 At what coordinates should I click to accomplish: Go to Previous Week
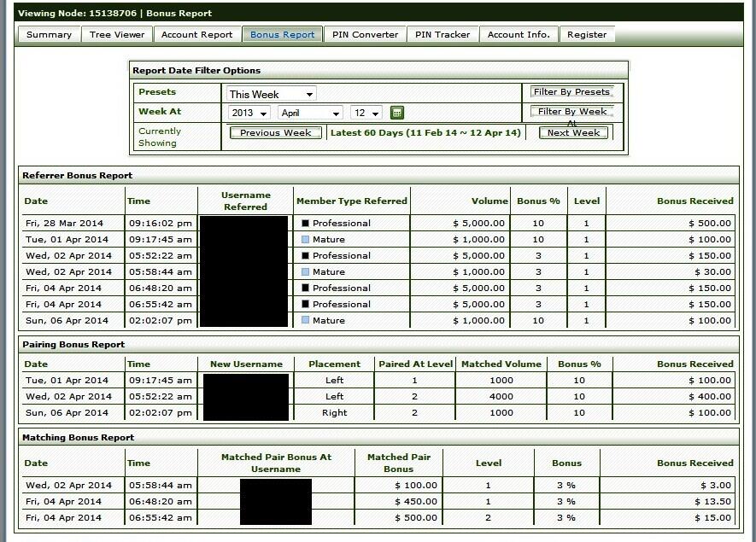(275, 133)
